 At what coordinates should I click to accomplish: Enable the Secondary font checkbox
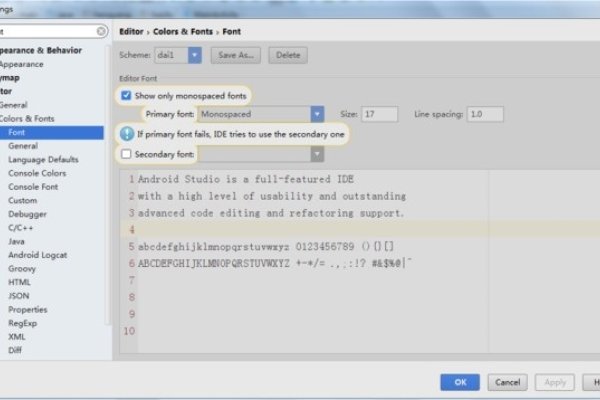point(126,155)
